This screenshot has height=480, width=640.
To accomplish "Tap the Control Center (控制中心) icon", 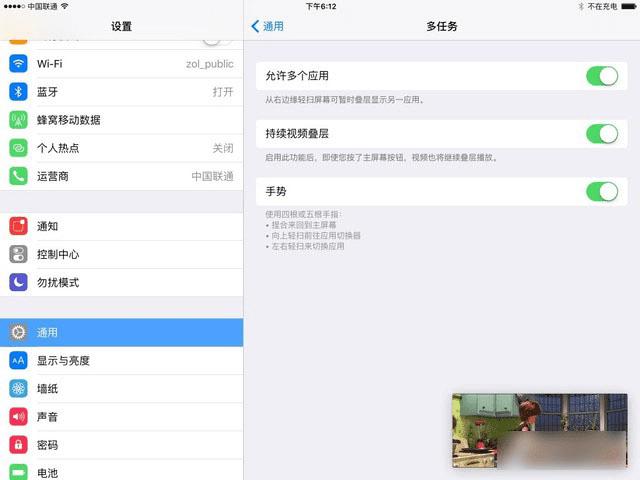I will 18,254.
